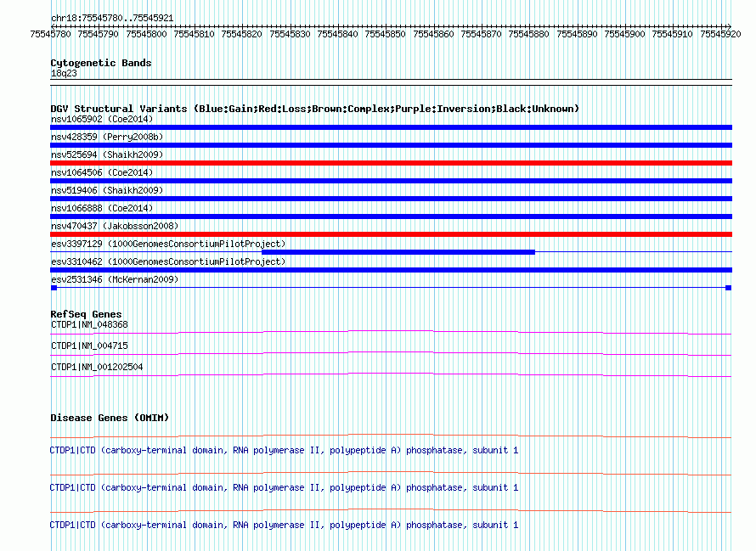Open variant nsv1066888 (Coe2014) label
756x551 pixels.
click(102, 208)
